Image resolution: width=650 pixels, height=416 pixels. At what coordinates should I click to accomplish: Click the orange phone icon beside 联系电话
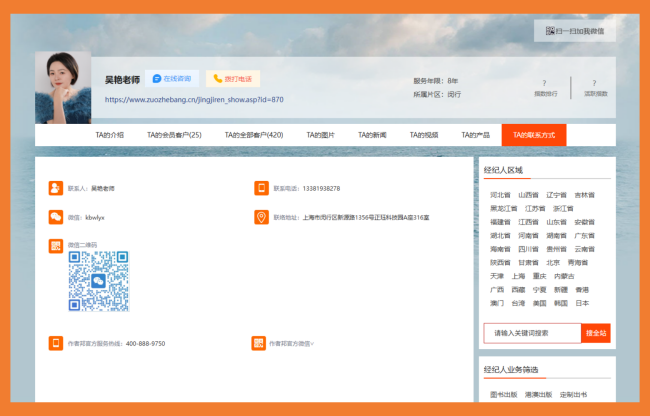pos(261,188)
